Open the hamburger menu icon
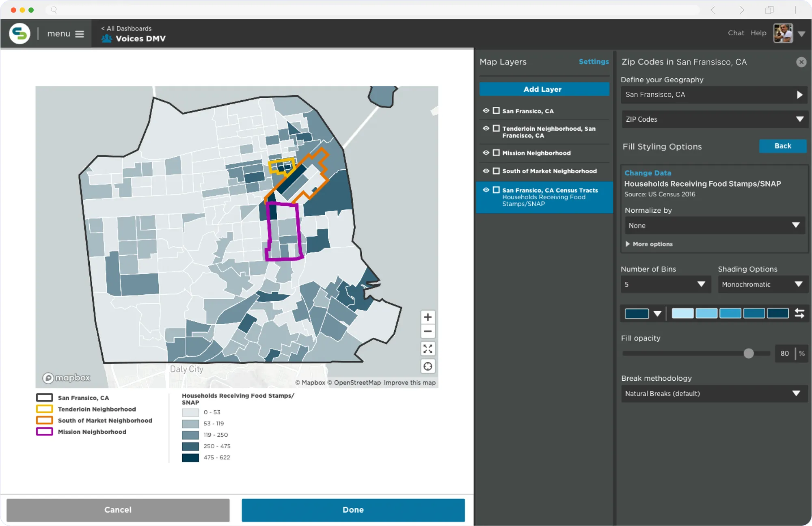Screen dimensions: 812x526 pos(80,34)
